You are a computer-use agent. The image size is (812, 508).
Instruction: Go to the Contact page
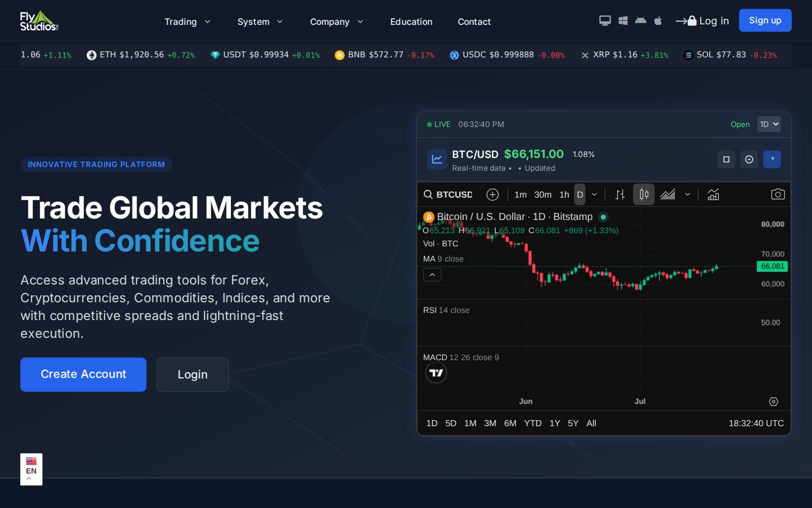[x=474, y=21]
